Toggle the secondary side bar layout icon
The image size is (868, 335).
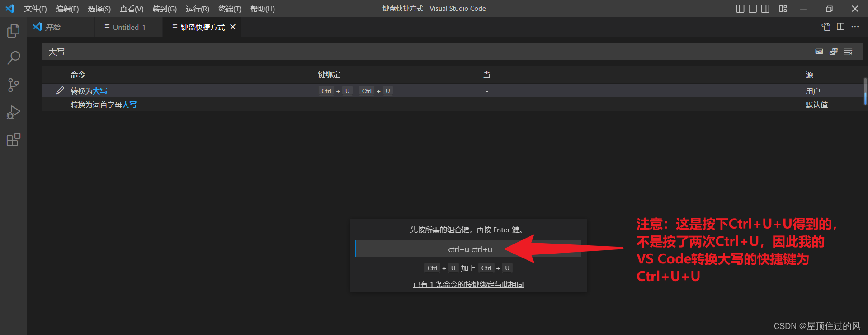tap(765, 9)
